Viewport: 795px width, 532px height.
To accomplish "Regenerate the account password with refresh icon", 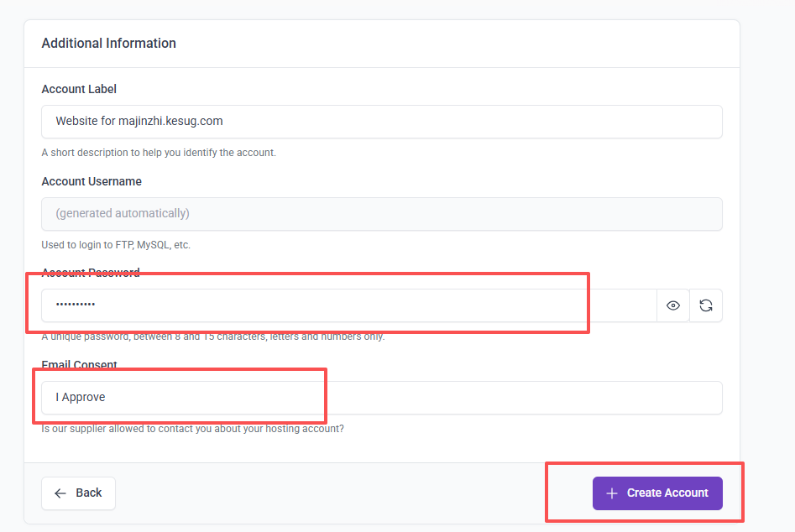I will [x=705, y=305].
